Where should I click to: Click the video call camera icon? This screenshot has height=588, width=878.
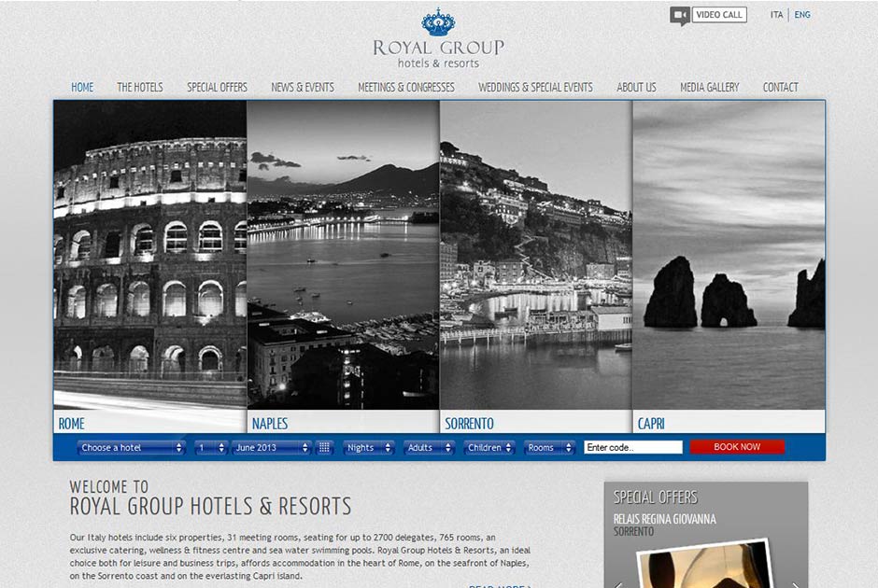pyautogui.click(x=680, y=16)
